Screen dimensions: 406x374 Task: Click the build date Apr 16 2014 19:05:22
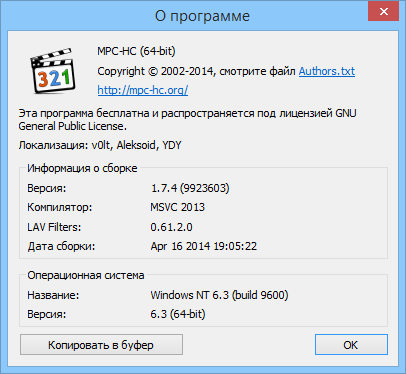point(204,247)
